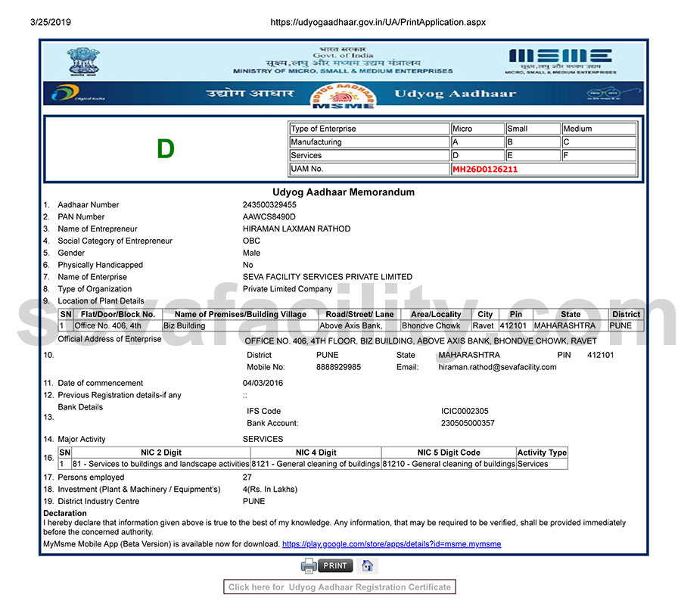Select the red UAM number MH26D0126211
681x616 pixels.
(x=485, y=169)
